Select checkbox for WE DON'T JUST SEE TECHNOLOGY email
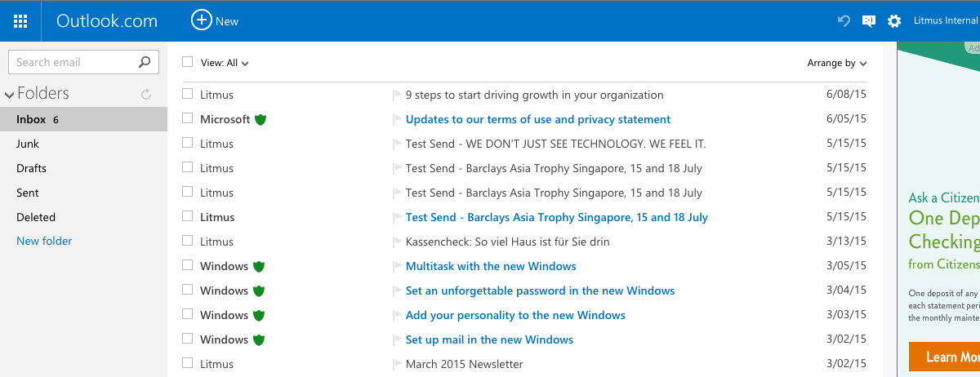The width and height of the screenshot is (980, 377). (x=188, y=143)
